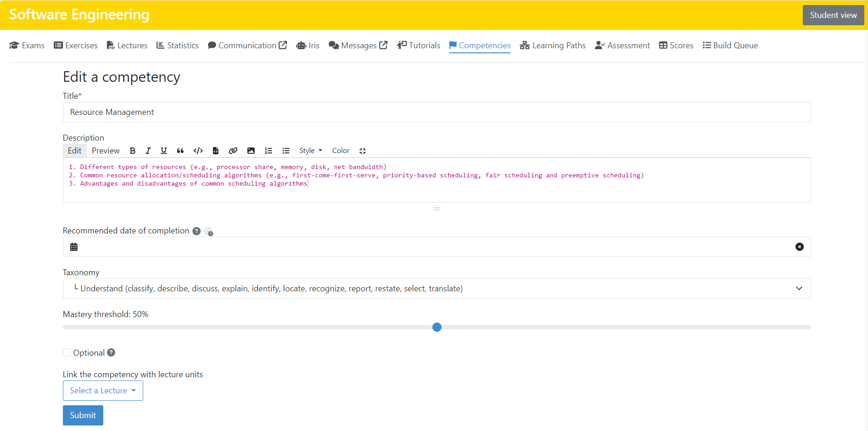Open the Taxonomy dropdown
Viewport: 868px width, 431px height.
(437, 289)
